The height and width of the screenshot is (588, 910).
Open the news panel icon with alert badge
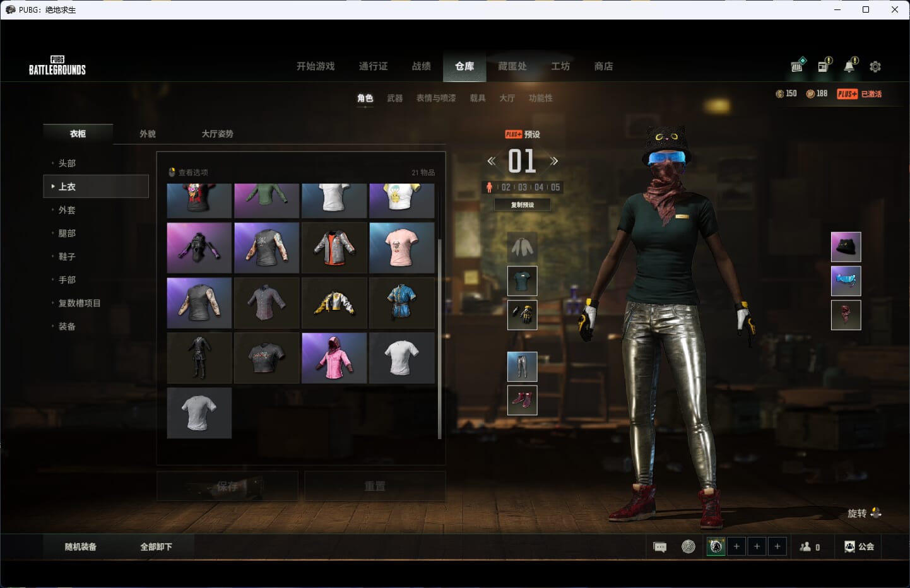point(825,65)
